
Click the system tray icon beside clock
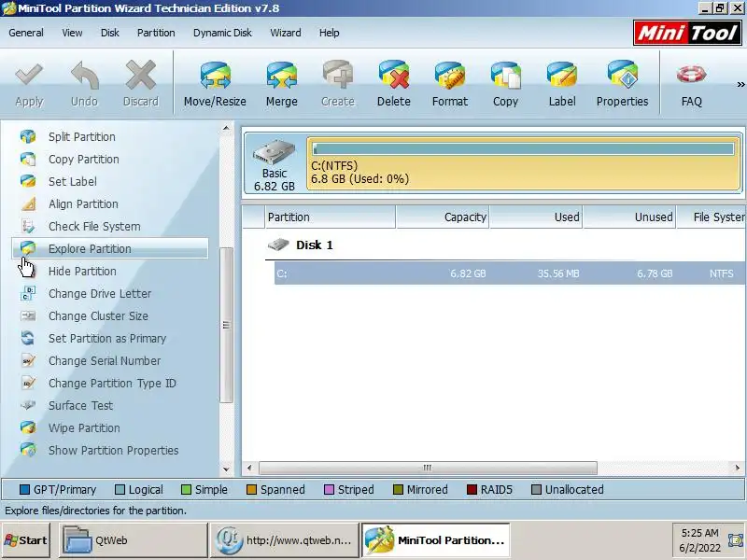click(x=736, y=540)
